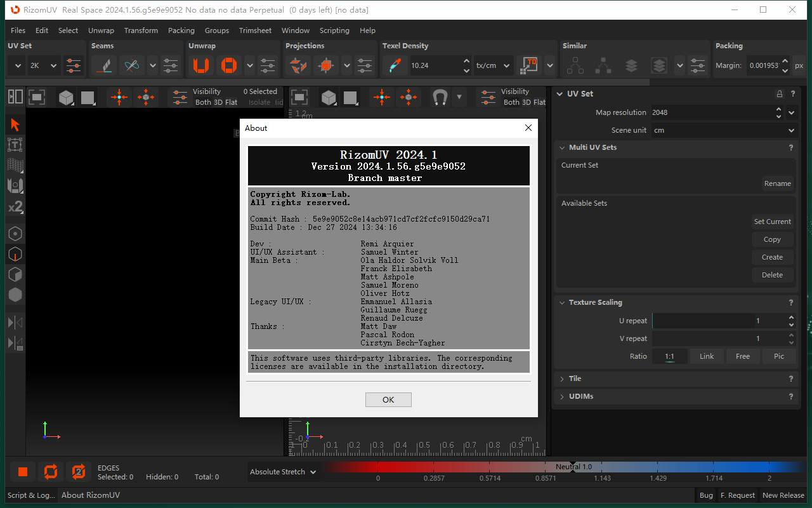Image resolution: width=812 pixels, height=508 pixels.
Task: Select the Pic ratio option
Action: 779,356
